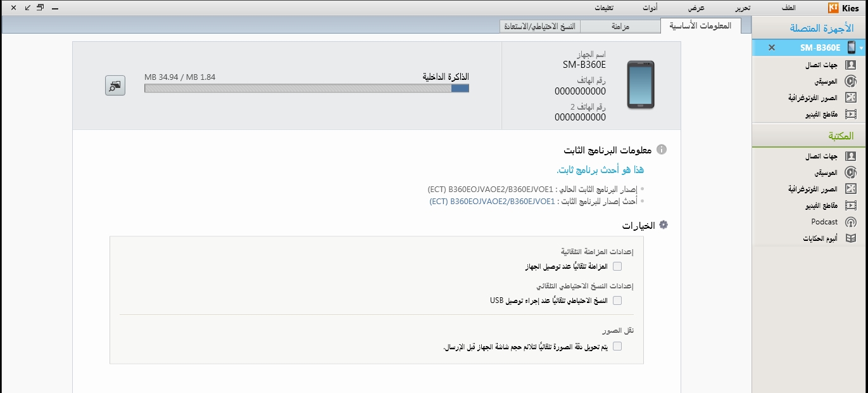Screen dimensions: 868x393
Task: Click the current firmware version text line
Action: coord(533,189)
